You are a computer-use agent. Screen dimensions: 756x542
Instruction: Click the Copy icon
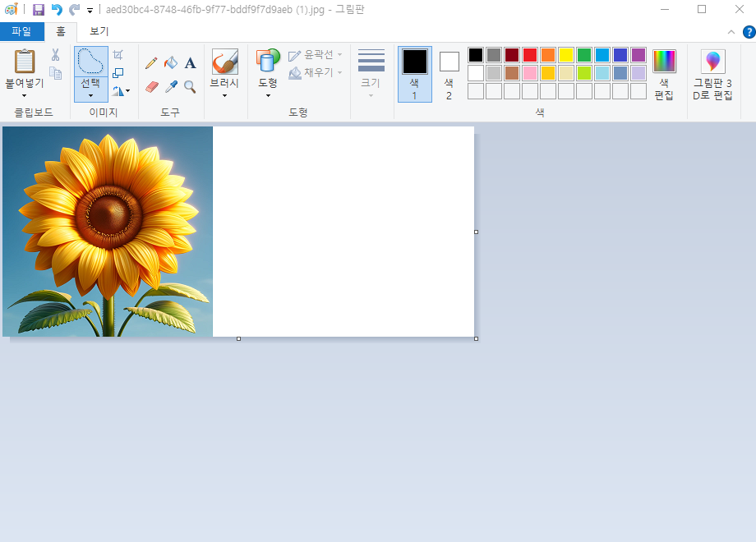pos(55,73)
